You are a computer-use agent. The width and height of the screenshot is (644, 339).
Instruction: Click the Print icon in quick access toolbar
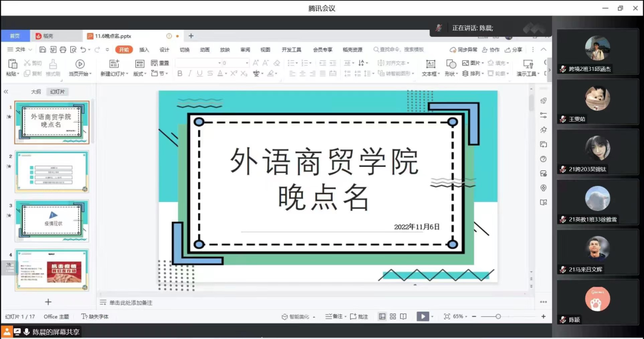point(63,50)
